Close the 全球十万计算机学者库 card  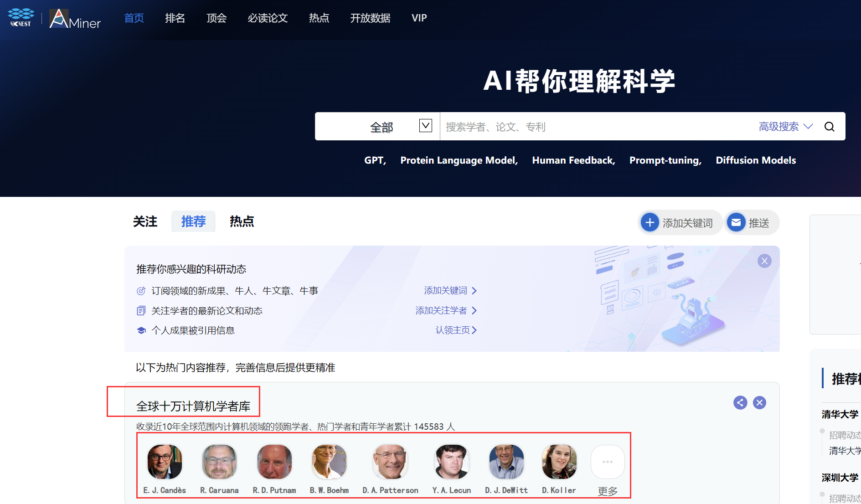(759, 402)
